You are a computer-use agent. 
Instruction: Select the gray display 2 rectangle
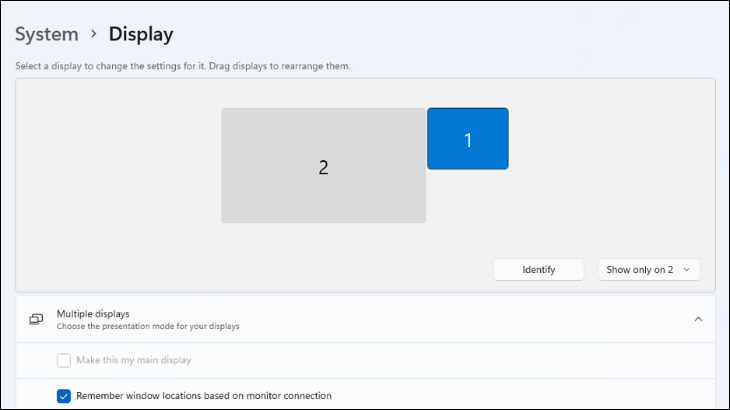coord(300,190)
